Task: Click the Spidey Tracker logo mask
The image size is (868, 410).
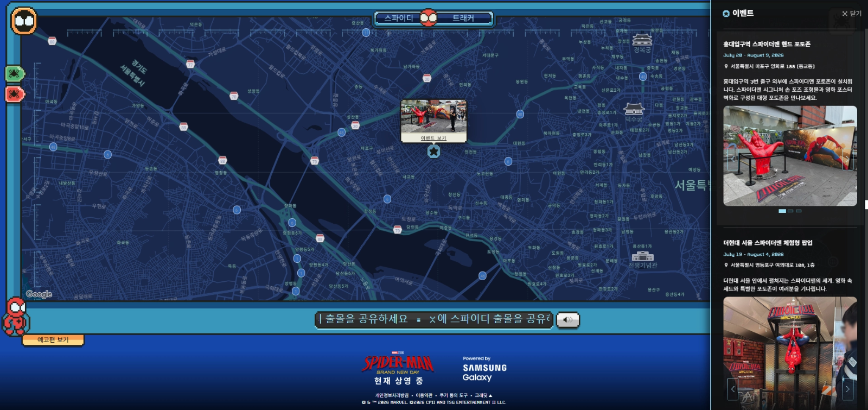Action: point(429,18)
